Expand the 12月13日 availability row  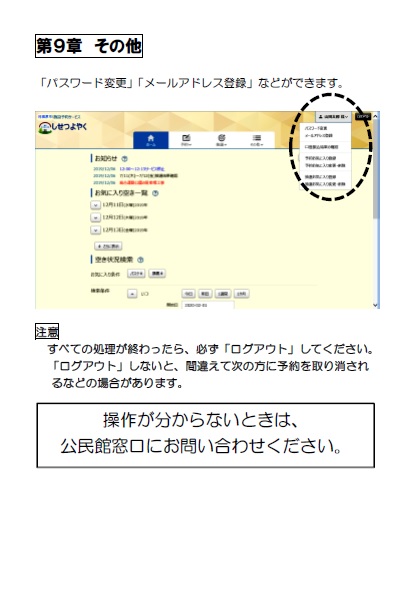[x=96, y=230]
